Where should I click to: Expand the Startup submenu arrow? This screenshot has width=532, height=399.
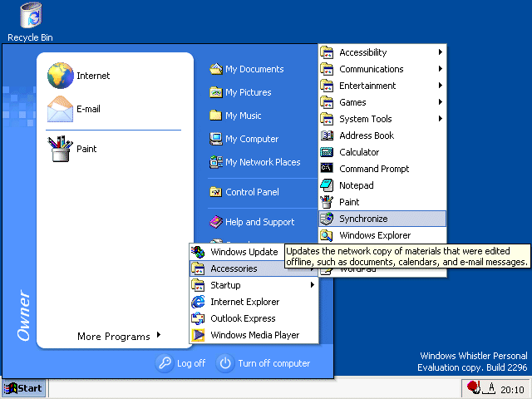(313, 284)
